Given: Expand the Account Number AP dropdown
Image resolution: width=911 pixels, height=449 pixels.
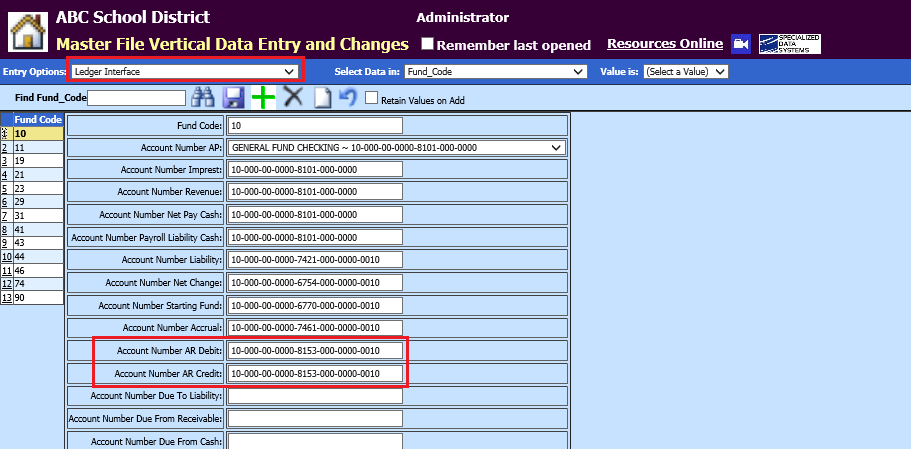Looking at the screenshot, I should point(396,148).
